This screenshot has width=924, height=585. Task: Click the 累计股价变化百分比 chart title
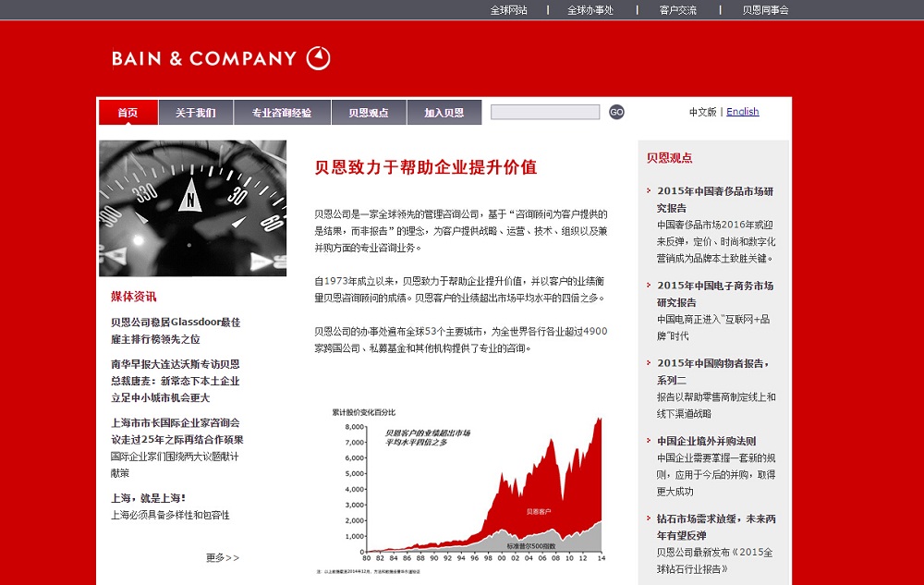coord(363,412)
